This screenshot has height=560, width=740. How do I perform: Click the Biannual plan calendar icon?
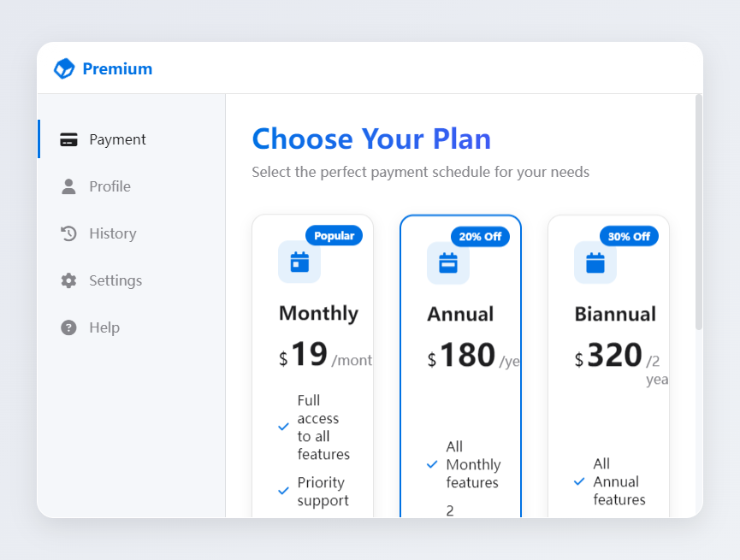(x=595, y=262)
